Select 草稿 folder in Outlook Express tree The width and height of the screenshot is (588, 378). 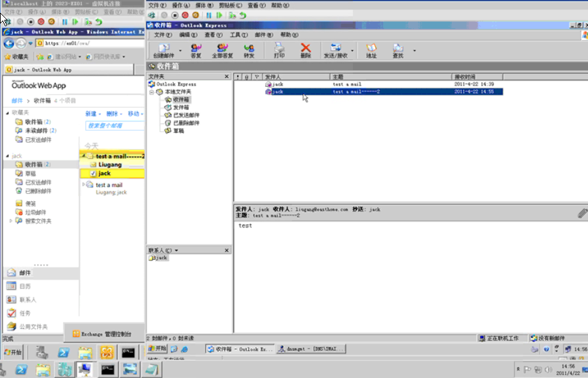point(178,131)
